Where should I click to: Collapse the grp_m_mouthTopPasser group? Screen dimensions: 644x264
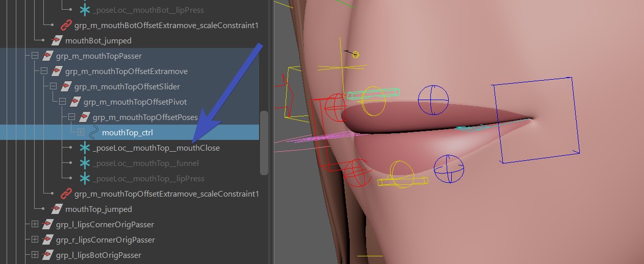click(x=35, y=56)
